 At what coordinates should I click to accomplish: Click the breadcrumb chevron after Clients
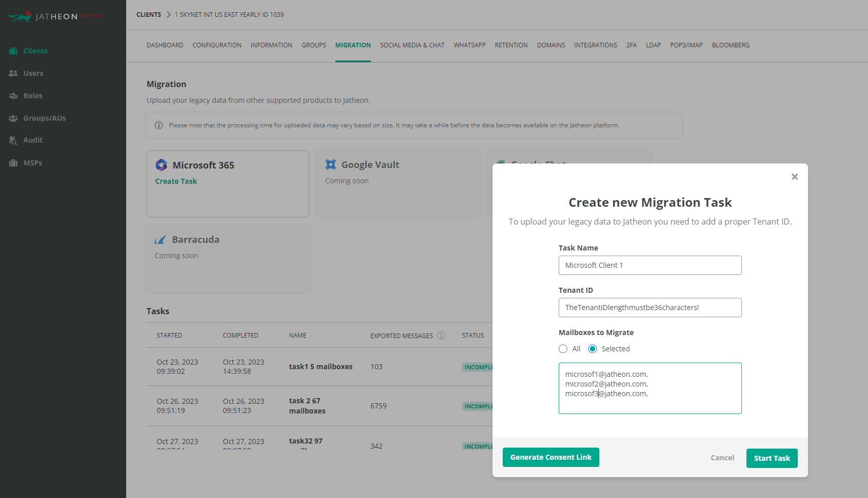[168, 14]
